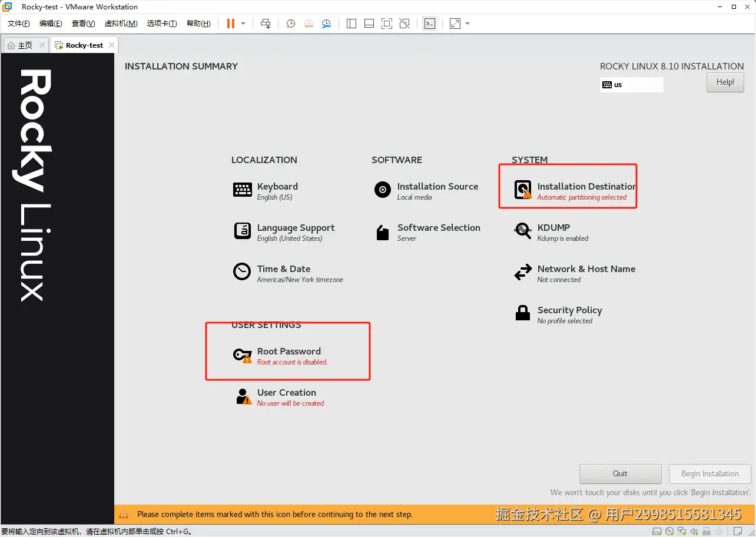Open the snapshot manager wrench-clock icon
Screen dimensions: 756x537
tap(326, 24)
